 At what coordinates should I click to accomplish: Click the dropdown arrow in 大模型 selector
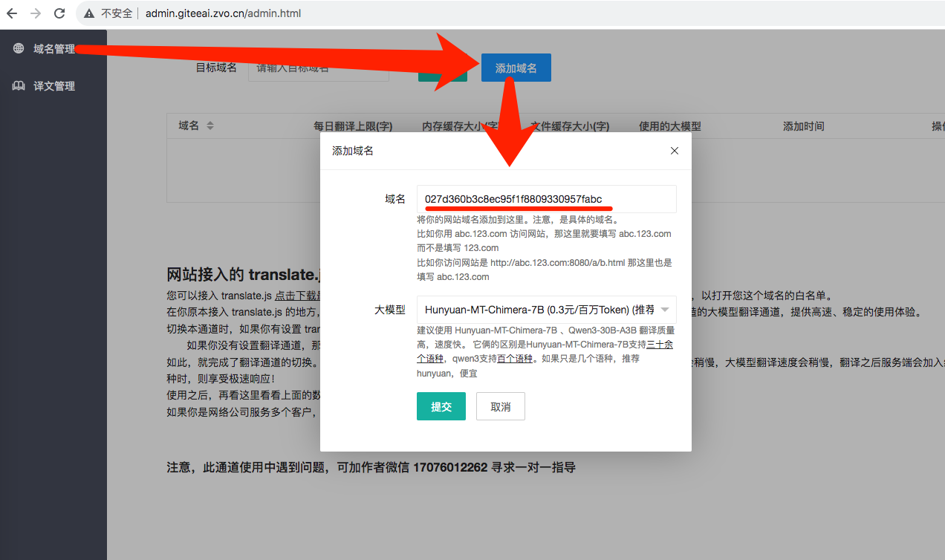point(664,310)
